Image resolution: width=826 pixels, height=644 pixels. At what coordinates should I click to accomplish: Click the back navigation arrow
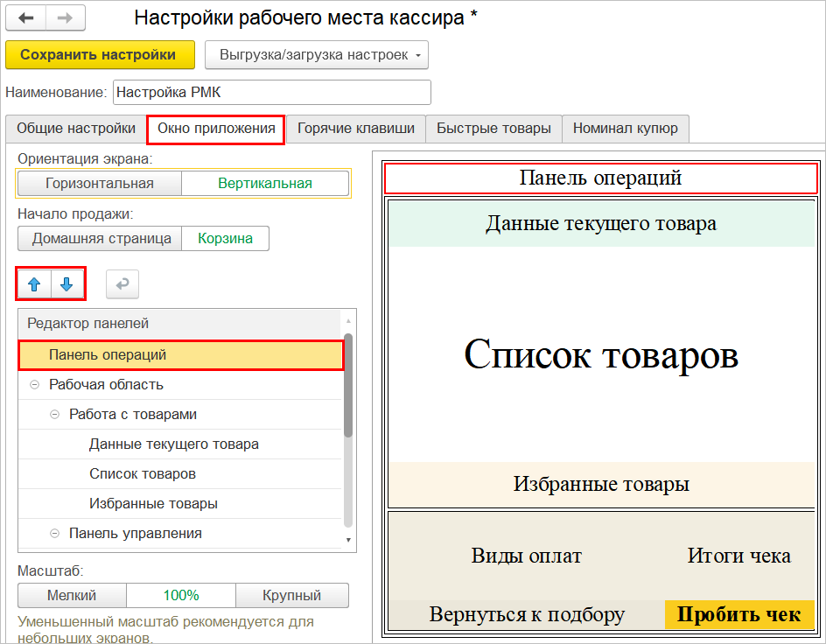click(x=26, y=17)
